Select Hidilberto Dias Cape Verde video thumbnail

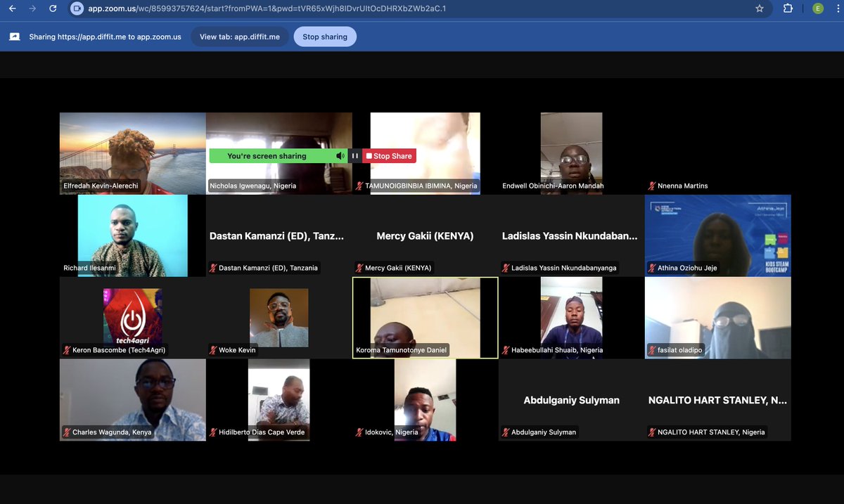[x=279, y=400]
